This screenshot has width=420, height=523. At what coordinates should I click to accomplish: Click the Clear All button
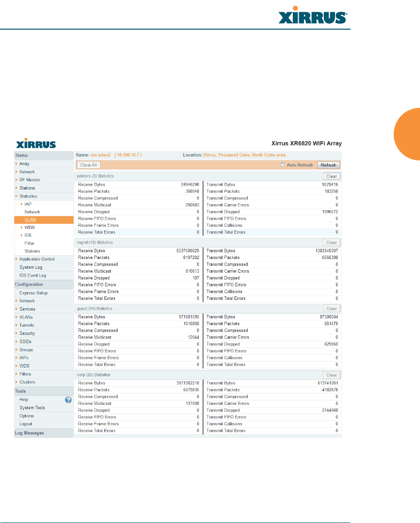(88, 165)
